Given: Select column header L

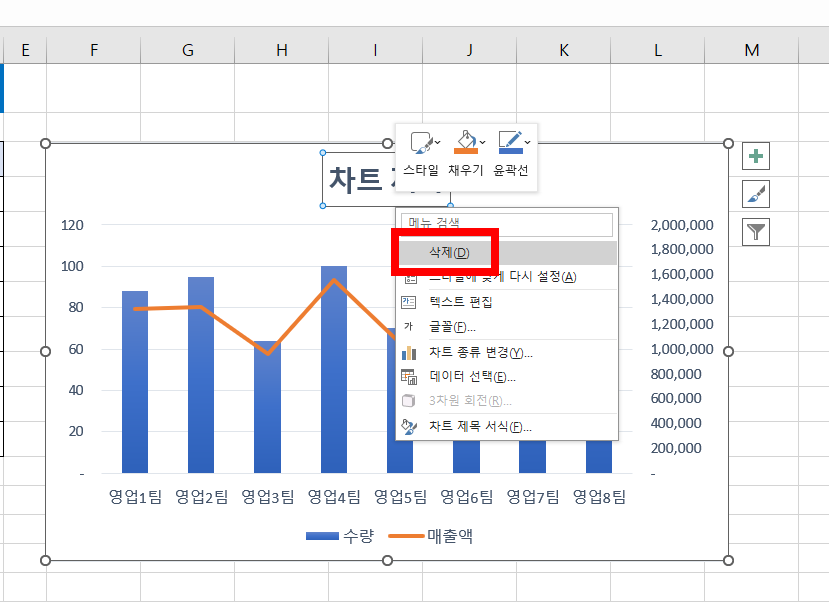Looking at the screenshot, I should (658, 50).
